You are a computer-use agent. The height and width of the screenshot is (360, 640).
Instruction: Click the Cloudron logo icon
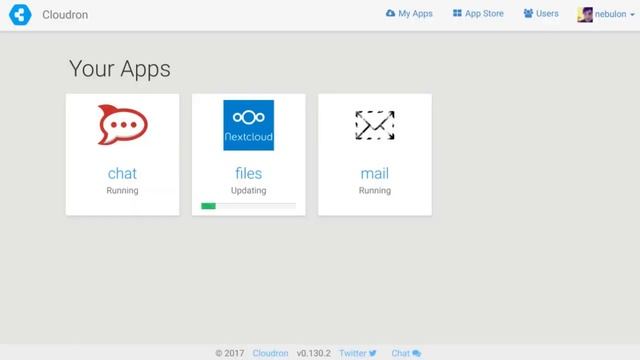point(20,15)
